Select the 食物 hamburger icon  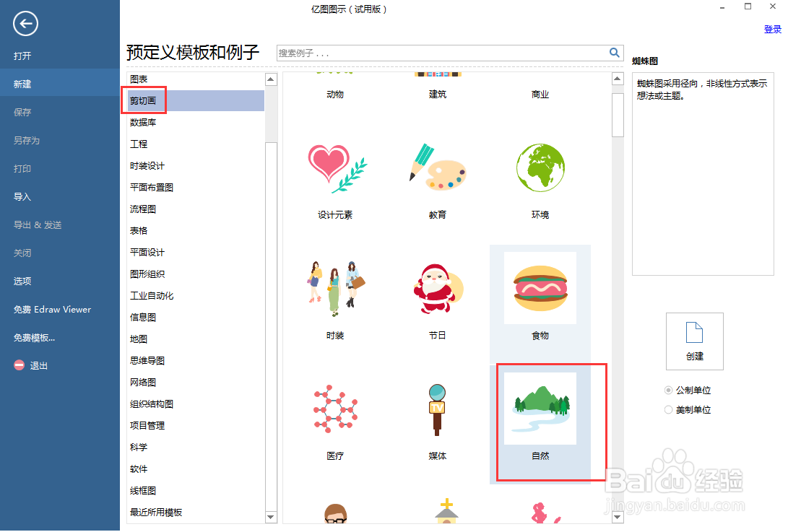click(x=540, y=288)
